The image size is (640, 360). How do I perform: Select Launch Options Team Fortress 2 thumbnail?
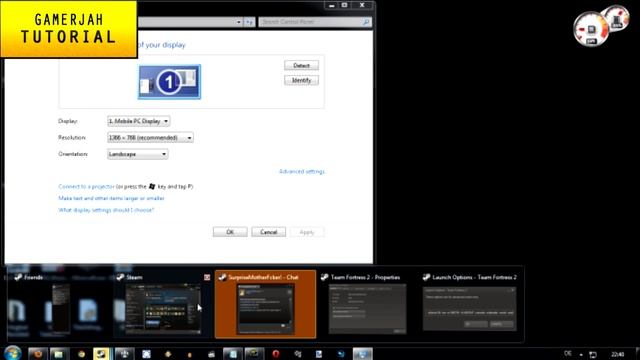[469, 304]
